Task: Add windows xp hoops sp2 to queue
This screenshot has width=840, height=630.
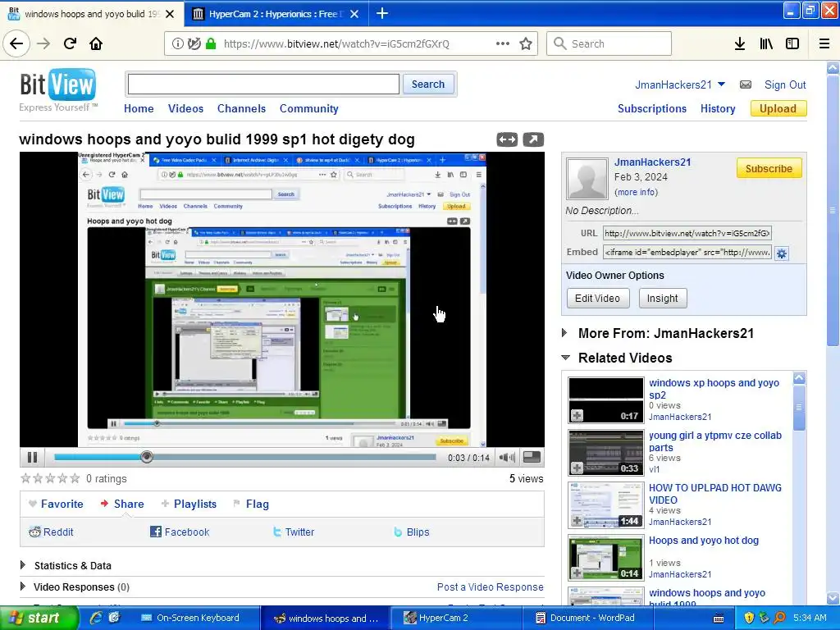Action: [x=577, y=415]
